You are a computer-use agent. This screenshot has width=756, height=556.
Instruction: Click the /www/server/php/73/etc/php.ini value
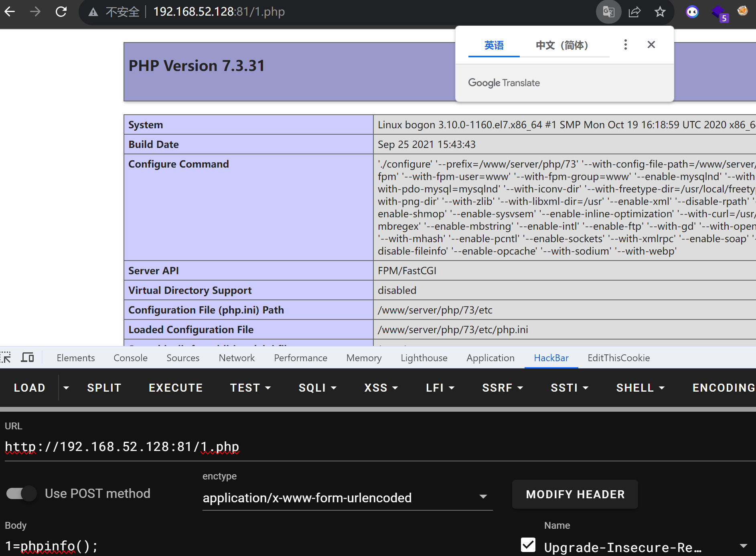[x=453, y=330]
